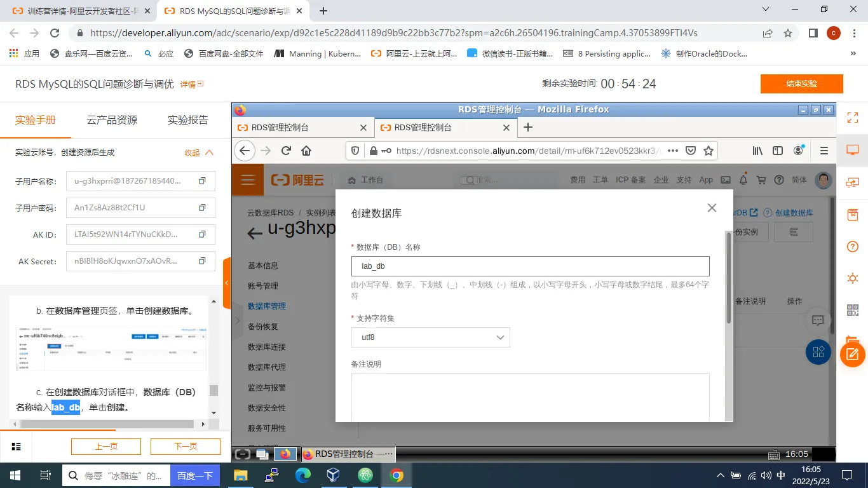This screenshot has height=488, width=868.
Task: Open File Explorer from the taskbar
Action: click(240, 475)
